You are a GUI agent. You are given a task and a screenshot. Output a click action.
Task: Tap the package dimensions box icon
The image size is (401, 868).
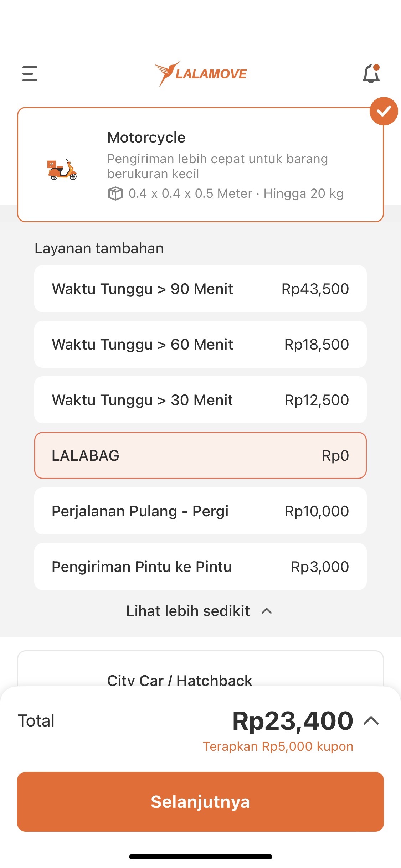click(115, 193)
